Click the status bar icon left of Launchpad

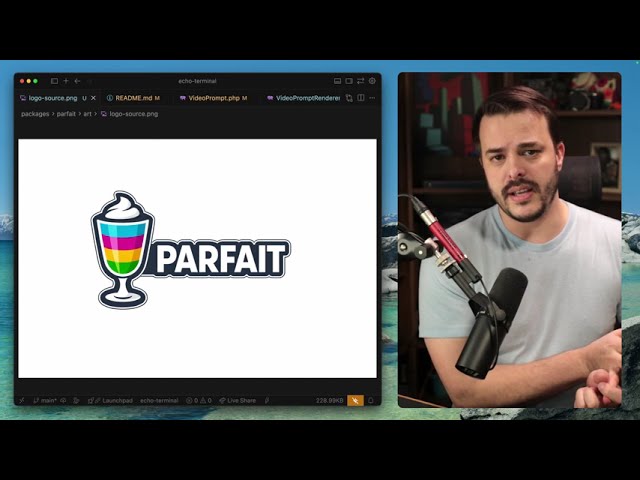click(x=76, y=400)
